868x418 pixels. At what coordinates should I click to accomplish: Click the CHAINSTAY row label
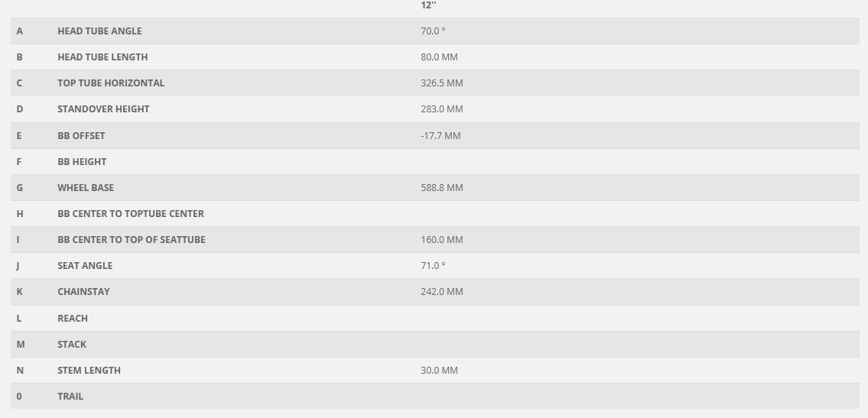(x=83, y=292)
